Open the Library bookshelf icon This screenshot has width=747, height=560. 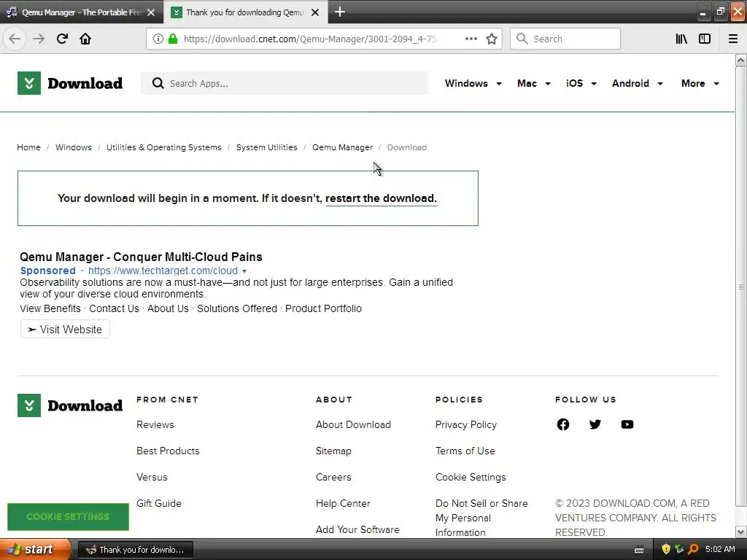tap(681, 39)
